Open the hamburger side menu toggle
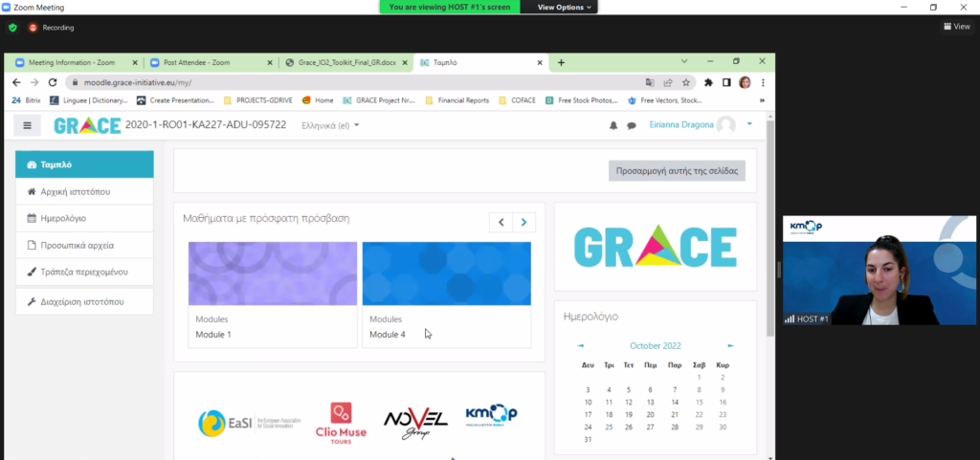 (27, 125)
